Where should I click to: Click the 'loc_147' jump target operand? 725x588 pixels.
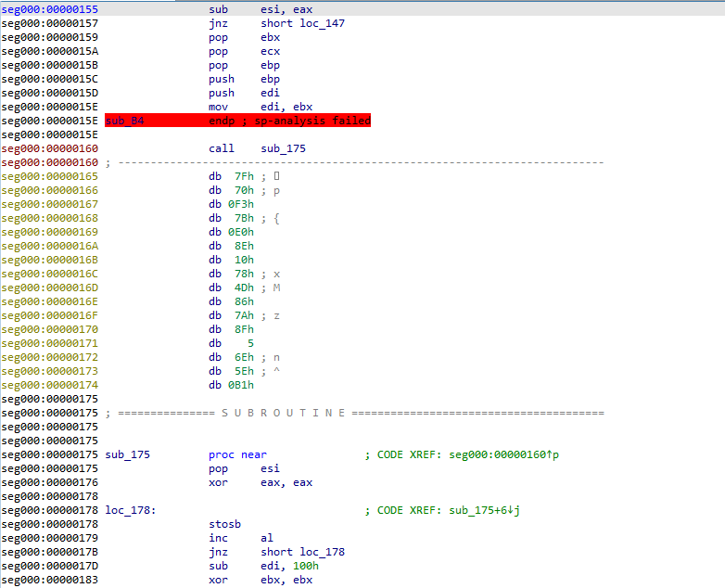pos(323,23)
